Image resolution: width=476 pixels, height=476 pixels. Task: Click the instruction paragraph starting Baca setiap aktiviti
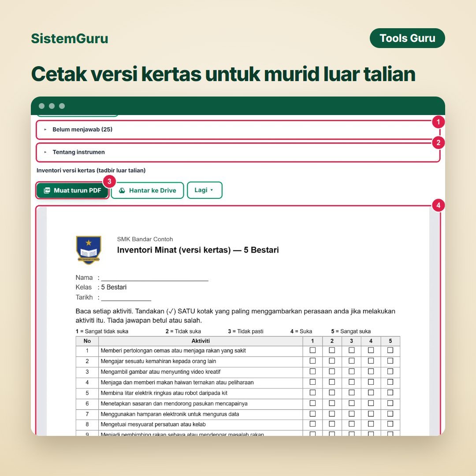235,316
